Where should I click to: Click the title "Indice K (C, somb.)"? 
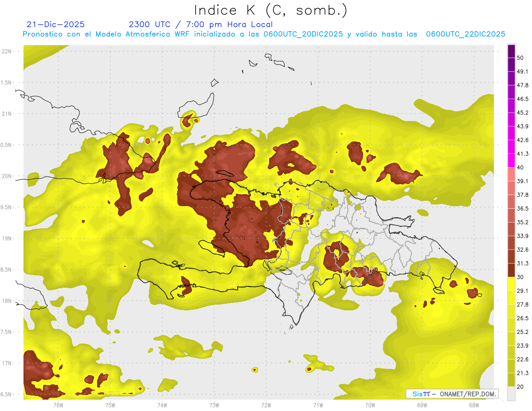pyautogui.click(x=271, y=10)
